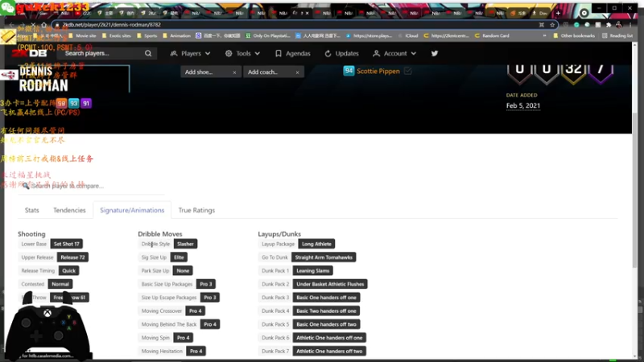Click the orange 98 rating badge

tap(61, 104)
